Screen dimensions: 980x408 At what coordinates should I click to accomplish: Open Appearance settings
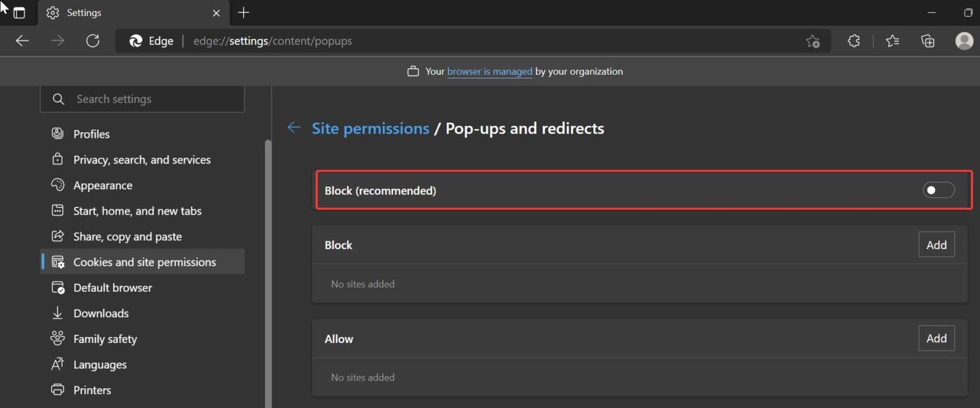[102, 185]
